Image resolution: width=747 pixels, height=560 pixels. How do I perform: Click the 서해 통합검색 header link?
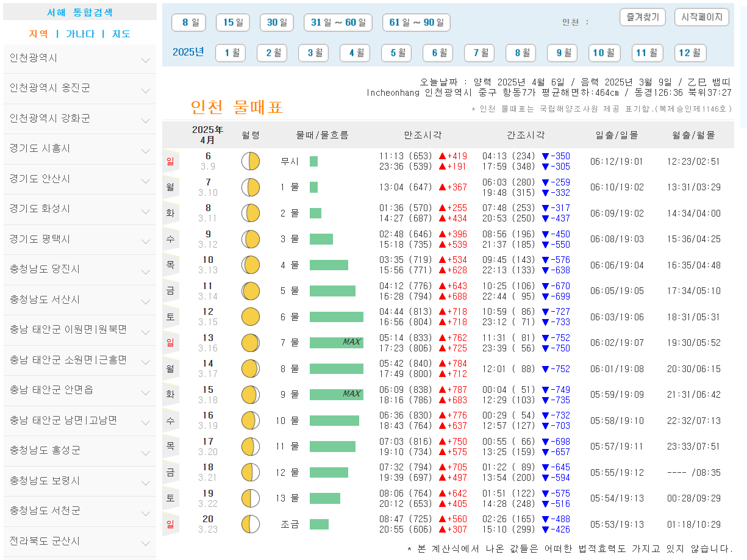(79, 12)
